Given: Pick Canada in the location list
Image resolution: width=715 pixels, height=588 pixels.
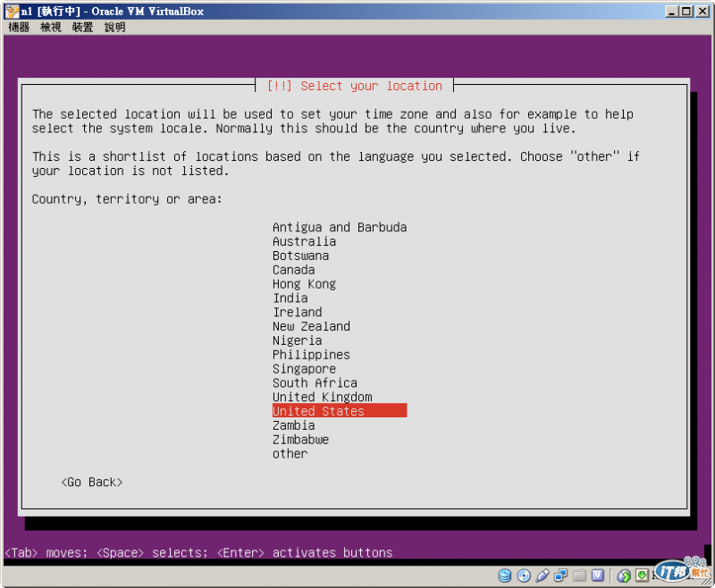Looking at the screenshot, I should click(294, 269).
